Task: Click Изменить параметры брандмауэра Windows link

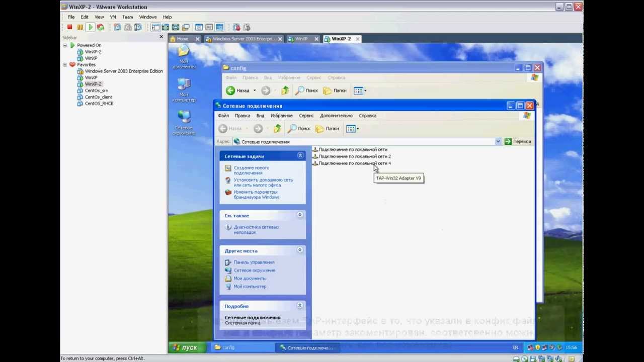Action: pos(256,195)
